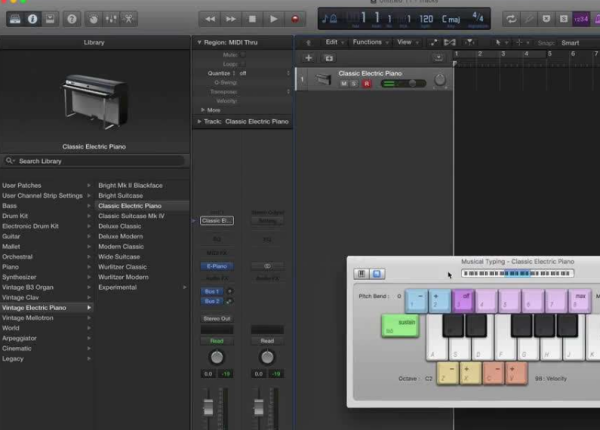Open pointer tool selection menu

501,42
